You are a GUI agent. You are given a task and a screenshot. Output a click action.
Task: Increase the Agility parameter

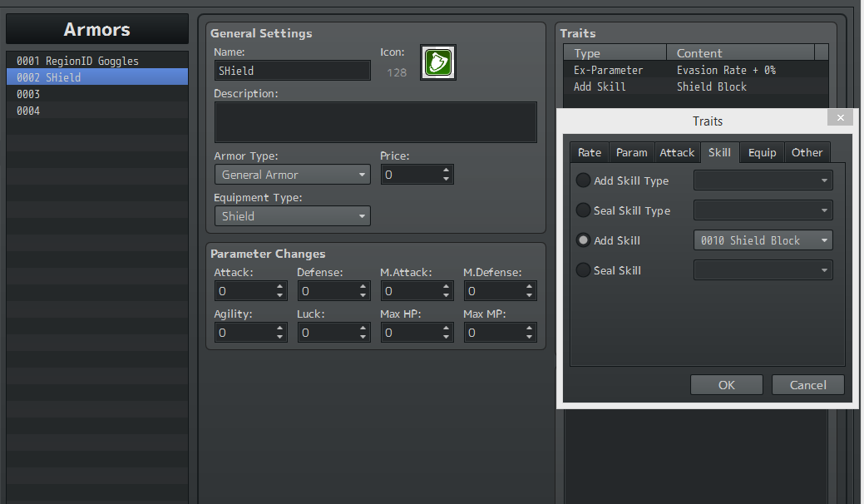click(280, 328)
